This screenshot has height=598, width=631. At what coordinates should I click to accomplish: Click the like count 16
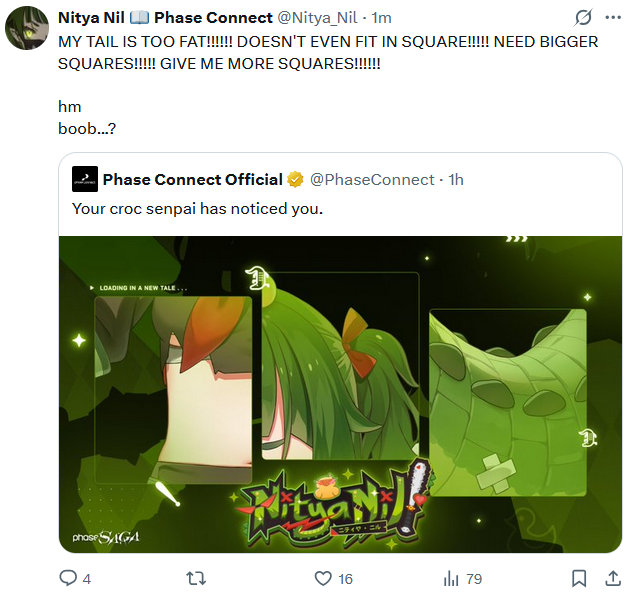(345, 579)
